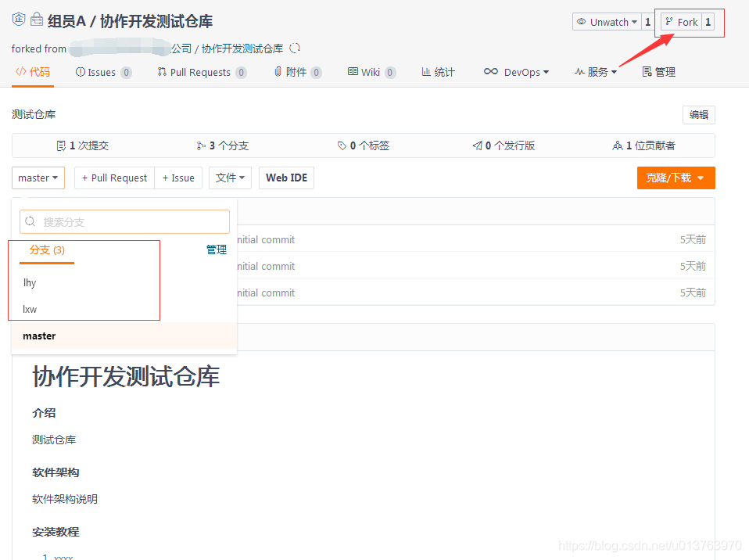Click 管理 link in the branch dropdown
Image resolution: width=749 pixels, height=560 pixels.
tap(217, 249)
